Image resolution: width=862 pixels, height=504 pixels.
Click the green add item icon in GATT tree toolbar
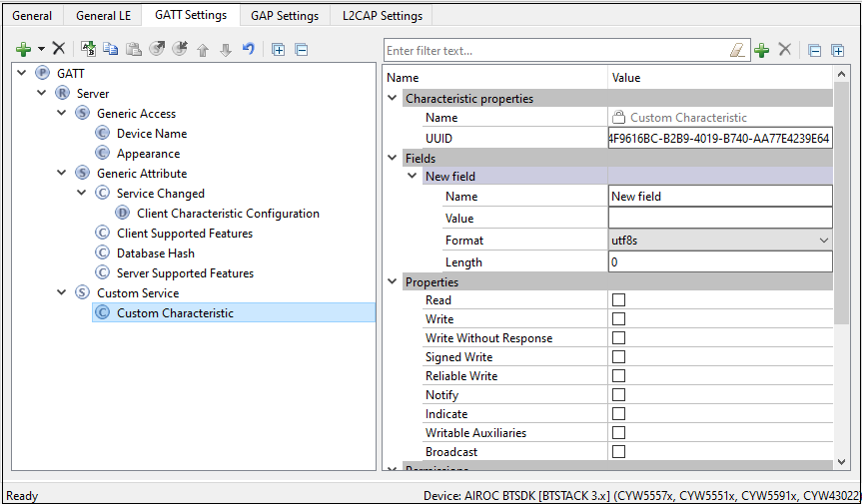click(x=23, y=49)
